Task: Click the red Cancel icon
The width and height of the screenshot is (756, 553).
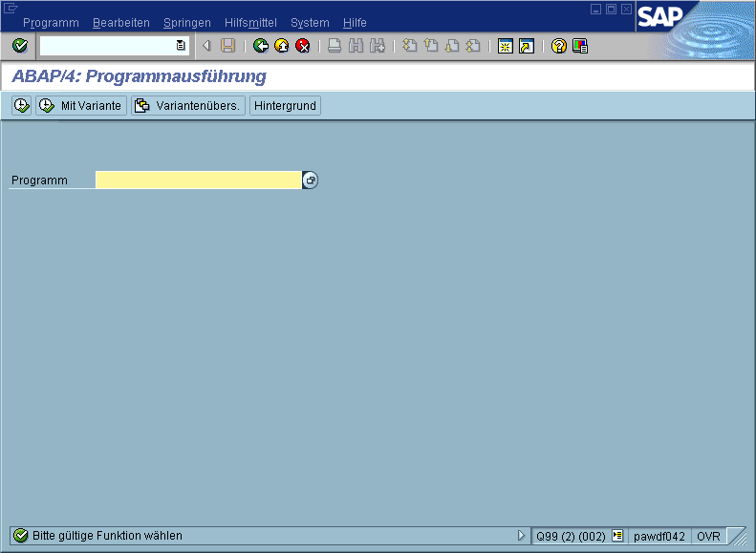Action: (303, 46)
